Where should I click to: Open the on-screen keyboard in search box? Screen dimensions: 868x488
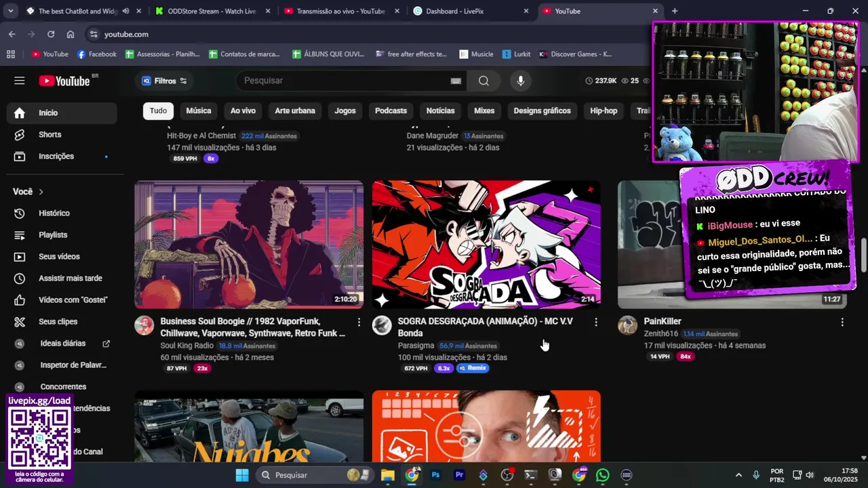click(x=456, y=81)
